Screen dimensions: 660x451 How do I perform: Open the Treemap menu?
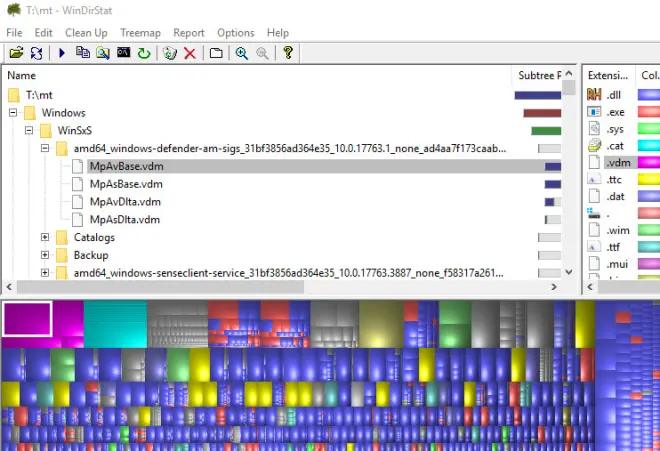pyautogui.click(x=141, y=33)
